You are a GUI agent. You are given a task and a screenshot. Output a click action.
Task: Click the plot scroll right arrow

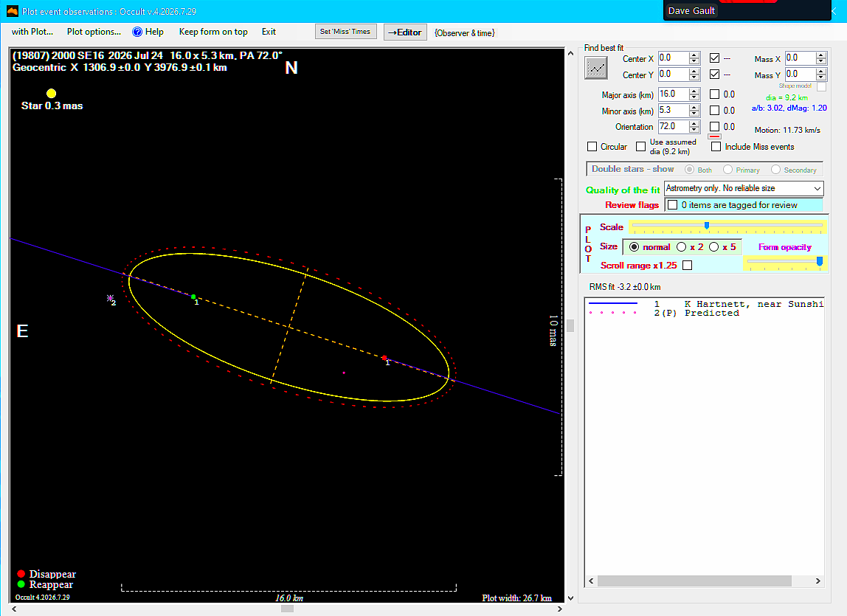[x=559, y=609]
